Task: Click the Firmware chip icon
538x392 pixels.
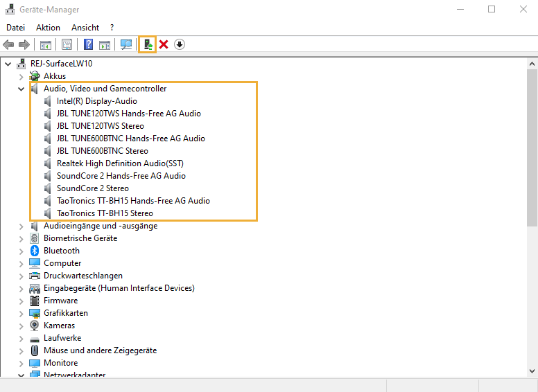Action: (35, 301)
